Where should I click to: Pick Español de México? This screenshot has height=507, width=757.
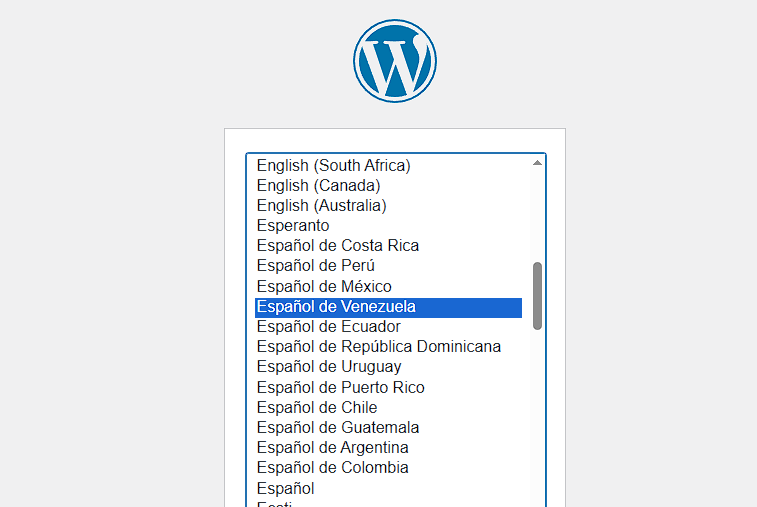(324, 287)
